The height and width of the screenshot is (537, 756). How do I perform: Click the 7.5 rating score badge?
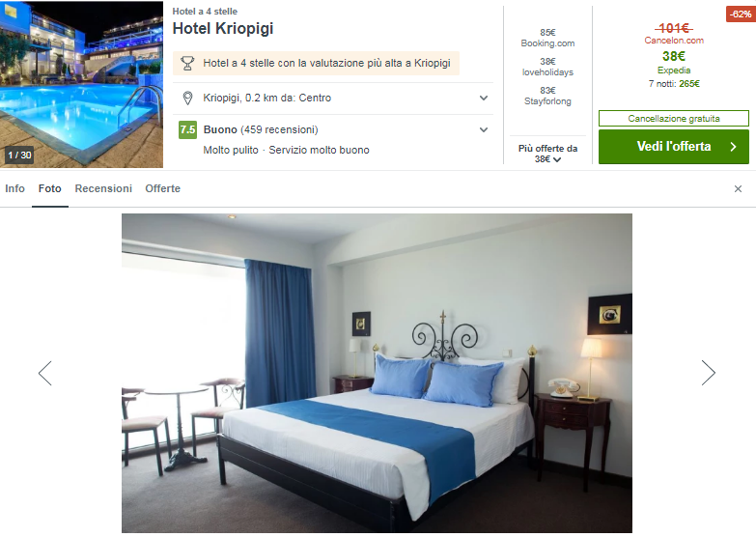(x=187, y=129)
